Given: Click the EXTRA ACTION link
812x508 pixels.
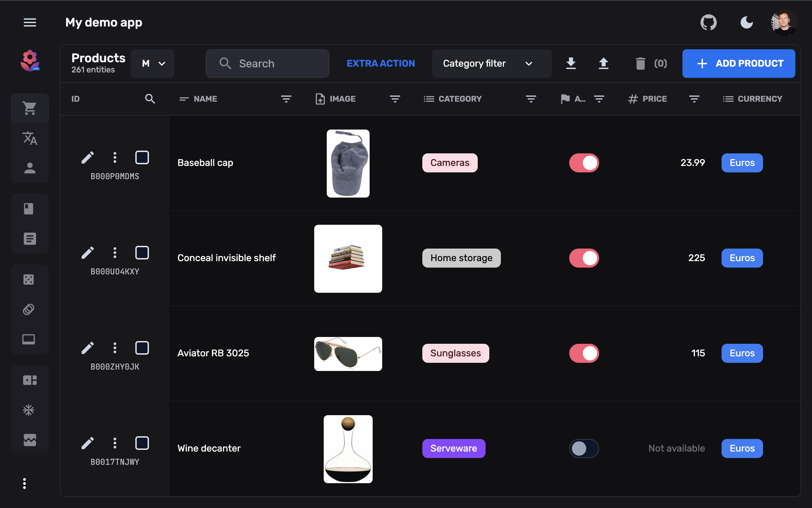Looking at the screenshot, I should [380, 63].
